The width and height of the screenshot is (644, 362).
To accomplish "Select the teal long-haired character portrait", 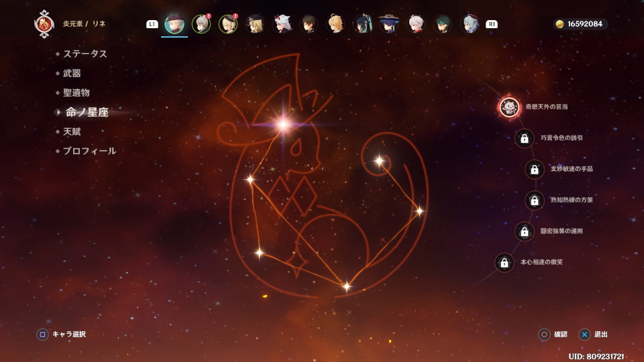I will (x=363, y=24).
